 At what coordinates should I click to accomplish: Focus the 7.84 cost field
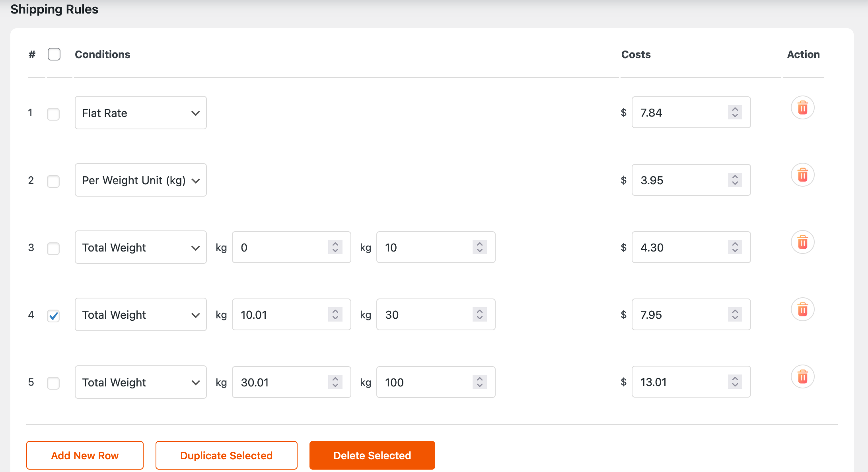point(691,112)
